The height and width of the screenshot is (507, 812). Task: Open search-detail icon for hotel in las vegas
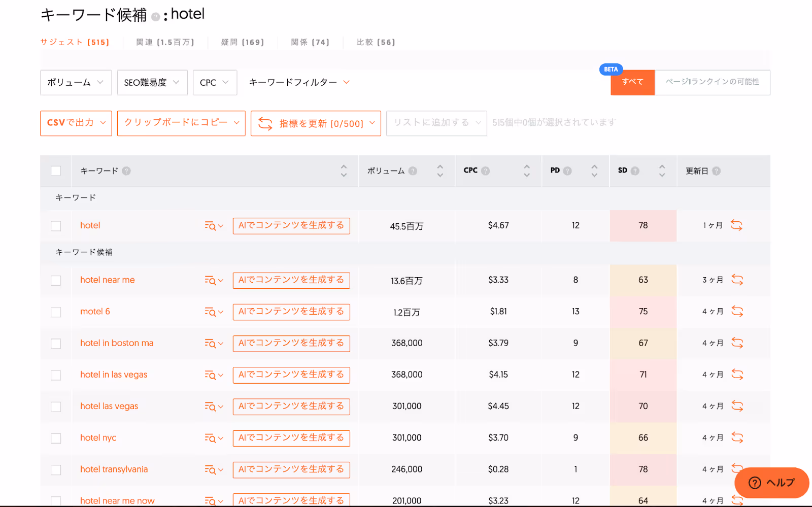[x=214, y=375]
